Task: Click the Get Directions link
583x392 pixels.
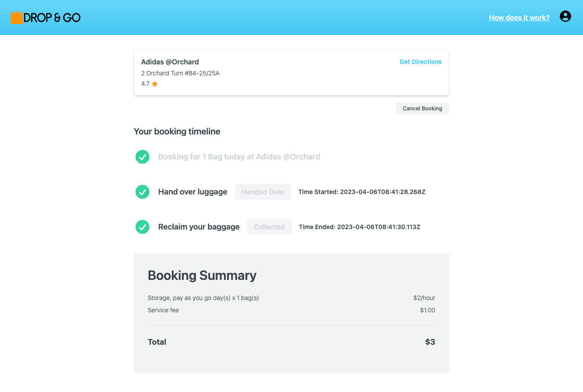Action: click(420, 62)
